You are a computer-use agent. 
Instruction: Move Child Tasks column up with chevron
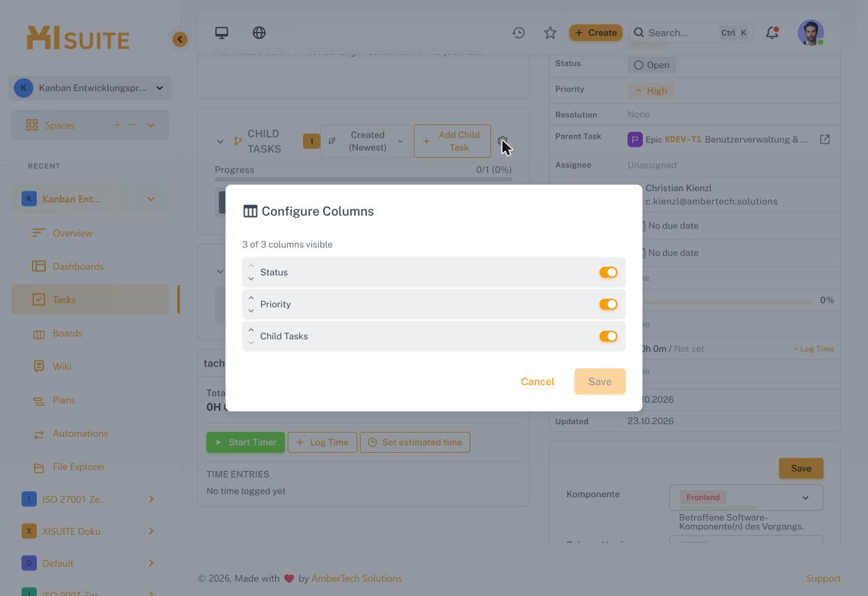pos(251,330)
